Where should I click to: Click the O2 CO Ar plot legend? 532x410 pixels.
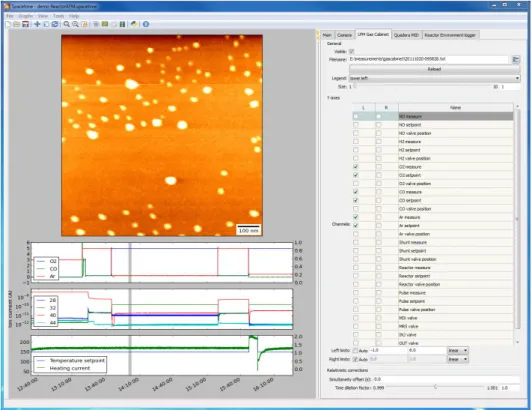pyautogui.click(x=46, y=268)
